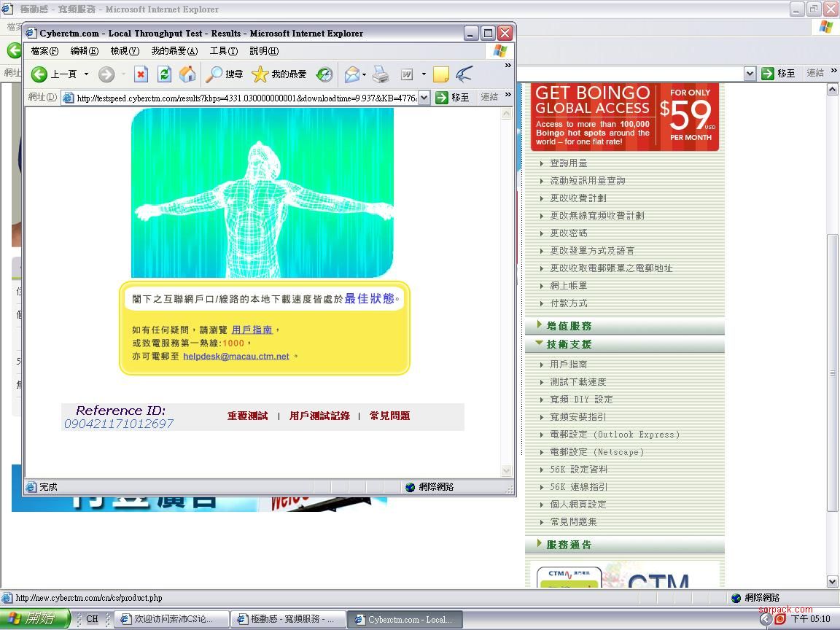Expand the 增值服務 section in the sidebar
The image size is (840, 630).
(569, 326)
